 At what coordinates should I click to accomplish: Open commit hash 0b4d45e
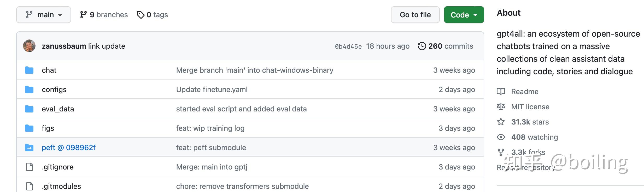(x=348, y=47)
